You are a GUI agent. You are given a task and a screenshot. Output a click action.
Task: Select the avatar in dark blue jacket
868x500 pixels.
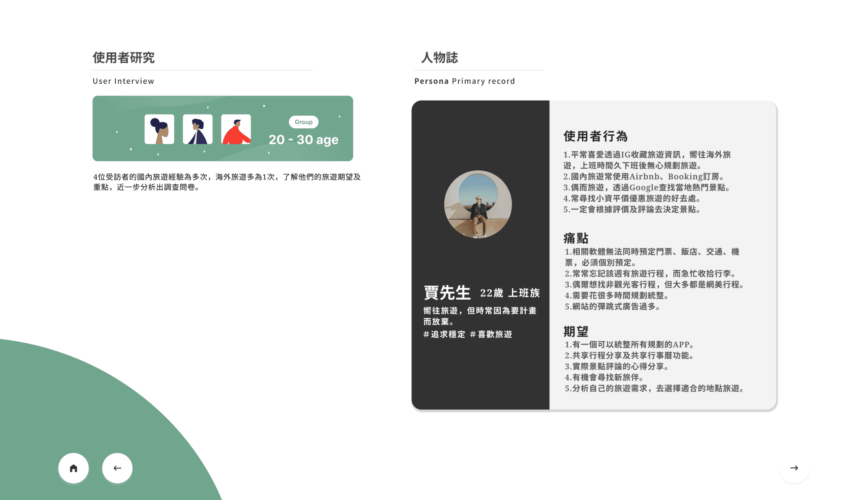pyautogui.click(x=198, y=129)
